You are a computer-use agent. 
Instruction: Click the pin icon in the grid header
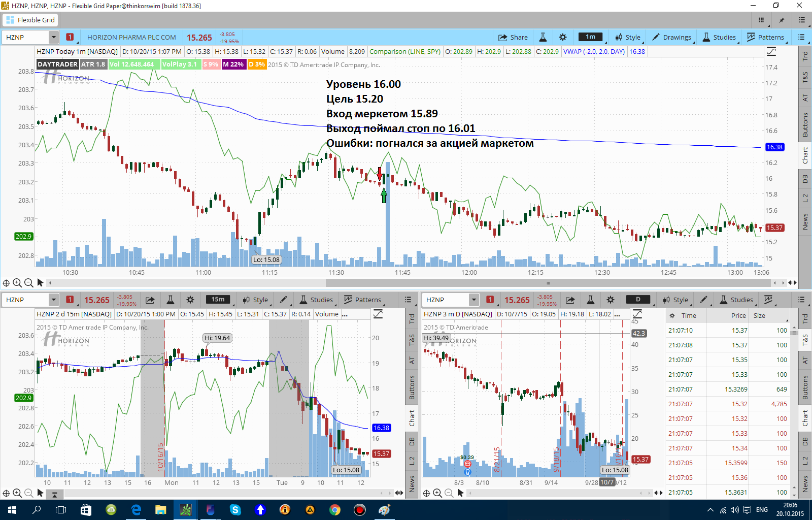click(x=782, y=20)
